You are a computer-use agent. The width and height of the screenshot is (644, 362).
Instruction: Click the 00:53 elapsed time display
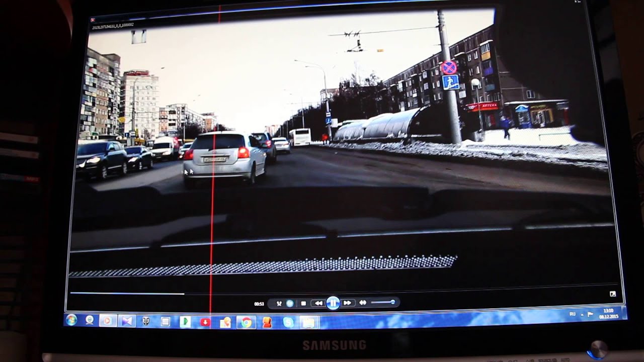point(259,304)
